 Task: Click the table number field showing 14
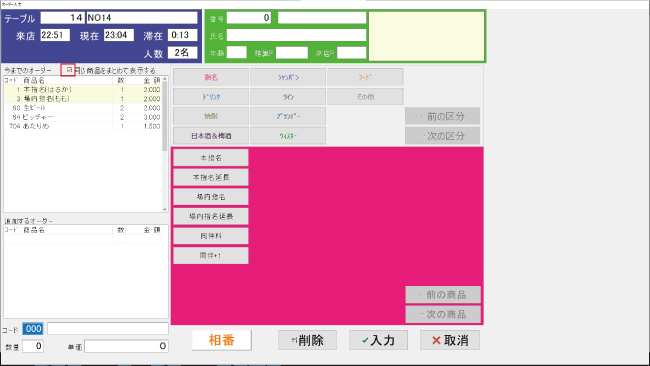63,18
